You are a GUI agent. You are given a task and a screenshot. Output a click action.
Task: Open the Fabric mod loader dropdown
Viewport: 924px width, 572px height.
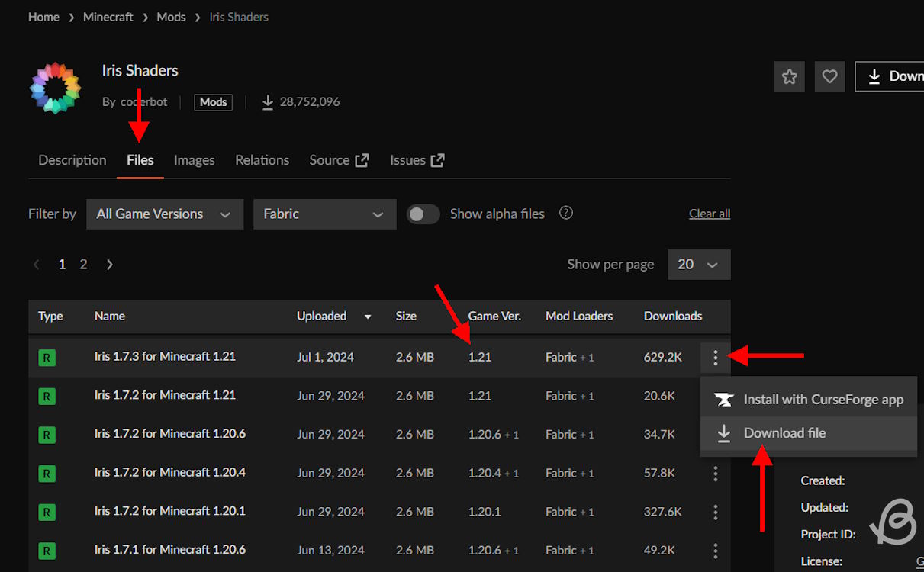click(x=324, y=214)
